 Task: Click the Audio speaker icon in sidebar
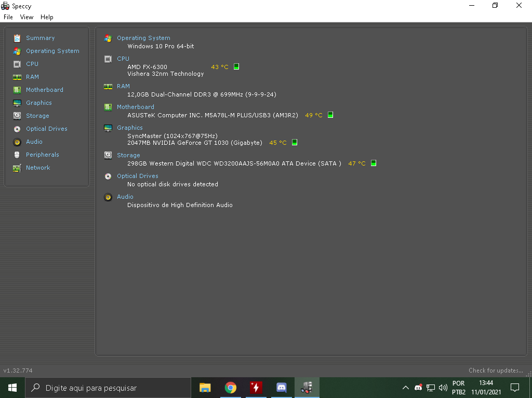17,142
